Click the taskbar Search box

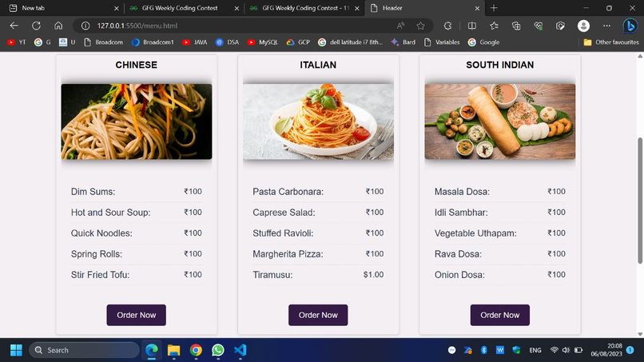(x=84, y=350)
